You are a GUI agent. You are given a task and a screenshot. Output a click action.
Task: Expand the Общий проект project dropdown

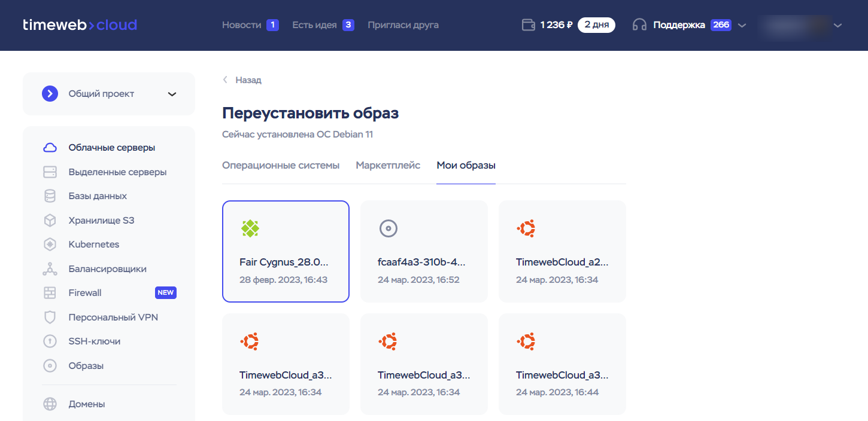172,94
